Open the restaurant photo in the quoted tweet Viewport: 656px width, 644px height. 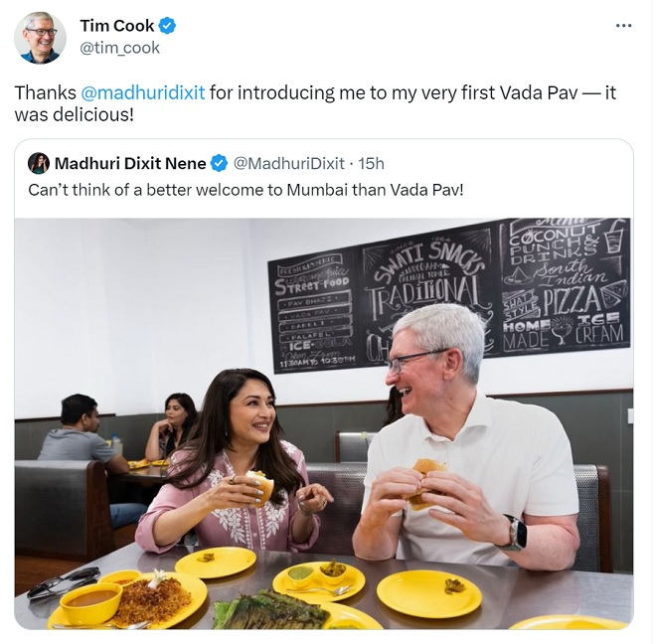click(324, 423)
